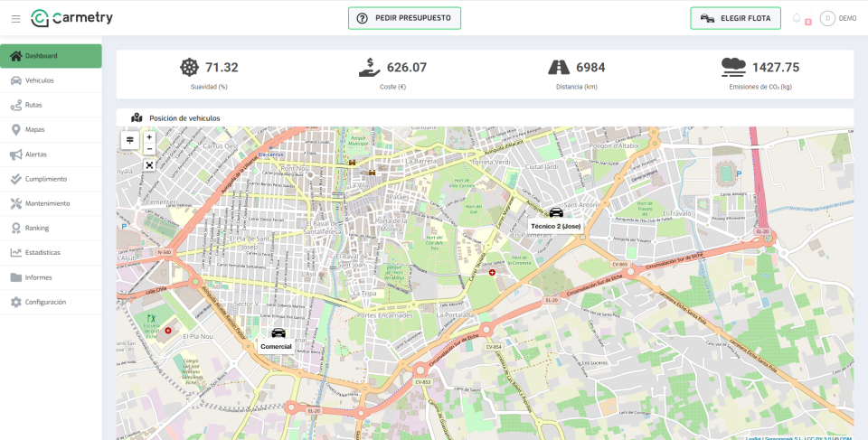Click the 71.32 smoothness value
Viewport: 868px width, 440px height.
222,68
